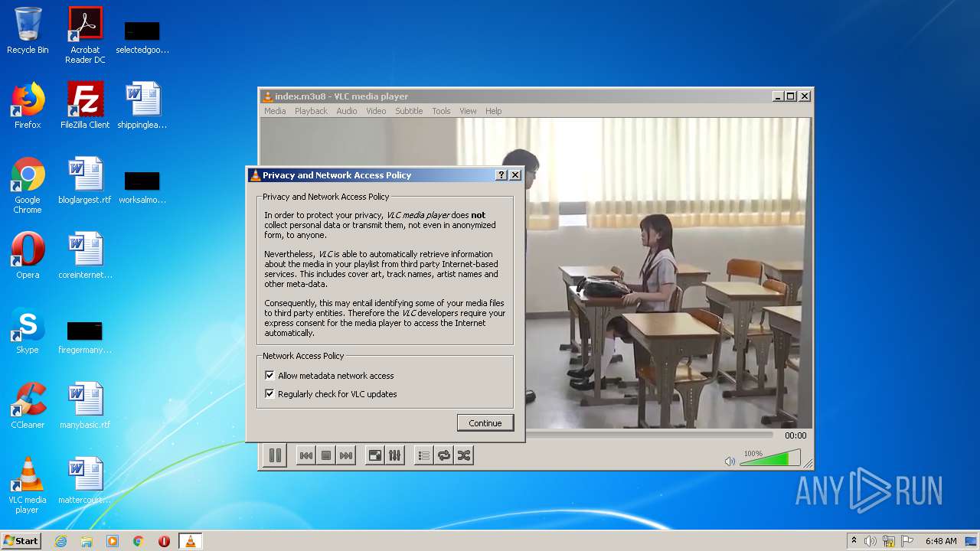Select coreinternet document icon
Image resolution: width=980 pixels, height=551 pixels.
pyautogui.click(x=85, y=256)
